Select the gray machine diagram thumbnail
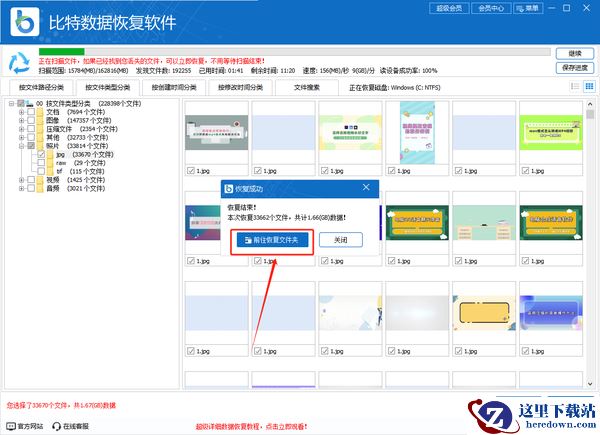The image size is (600, 435). point(217,133)
